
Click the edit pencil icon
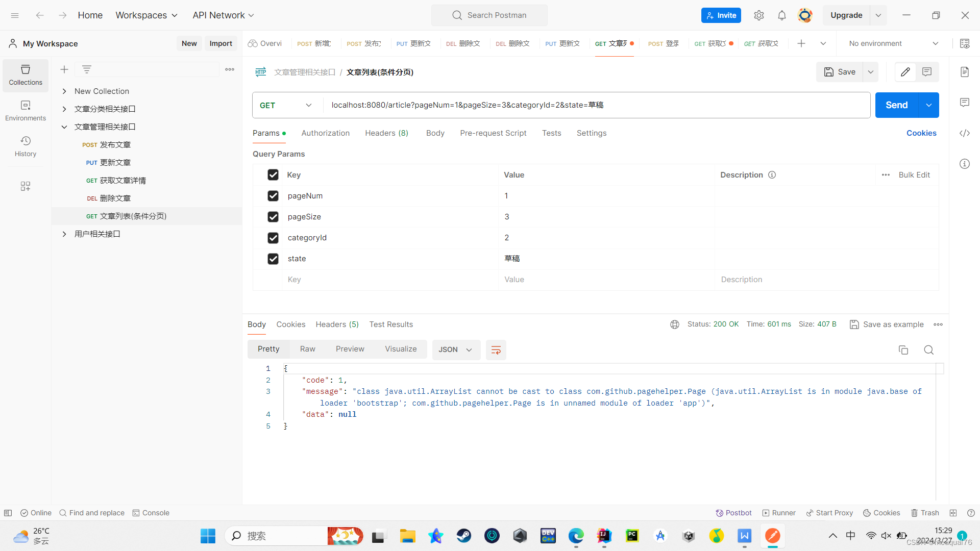pos(905,72)
